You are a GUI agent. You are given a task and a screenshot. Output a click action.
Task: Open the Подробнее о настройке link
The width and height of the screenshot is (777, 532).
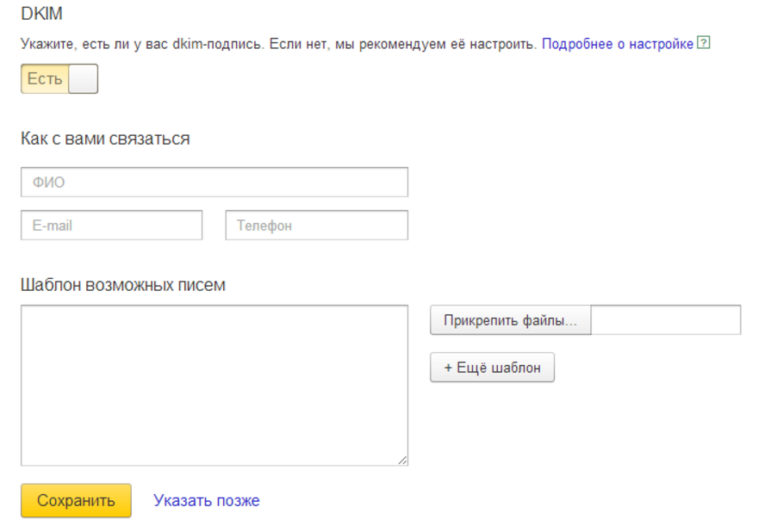617,43
